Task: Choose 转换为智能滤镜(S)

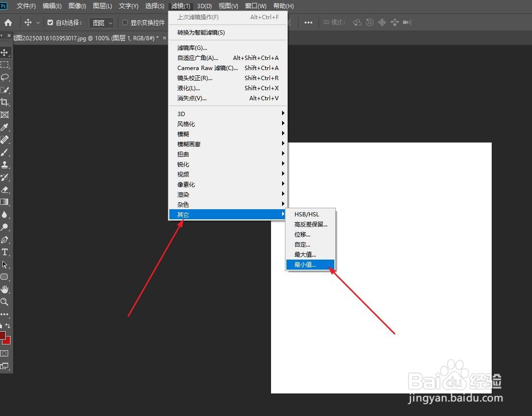Action: 228,33
